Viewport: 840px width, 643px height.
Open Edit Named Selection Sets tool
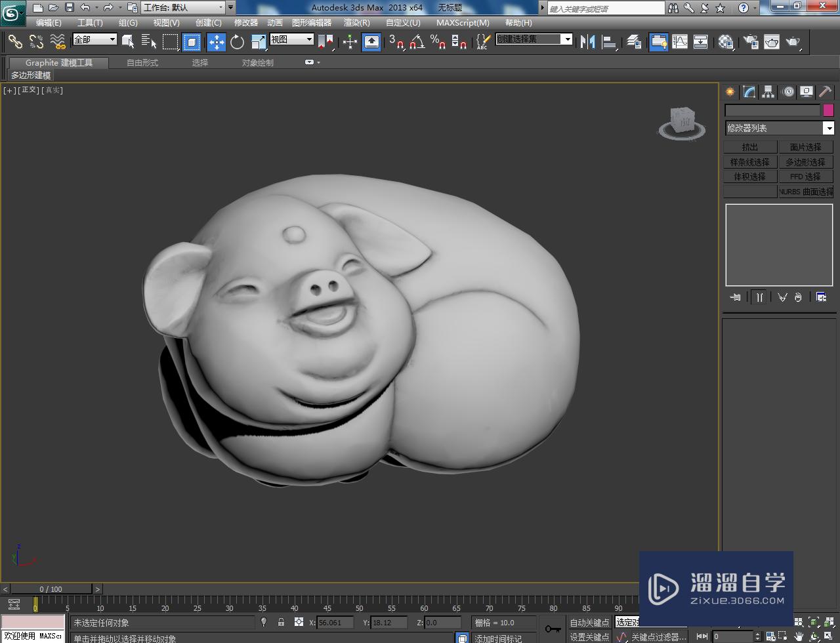pos(483,42)
